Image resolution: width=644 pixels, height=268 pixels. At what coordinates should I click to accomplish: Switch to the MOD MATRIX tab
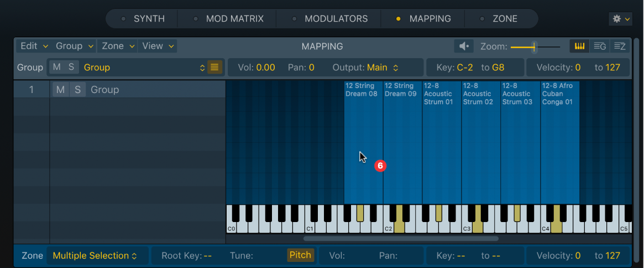[x=234, y=19]
